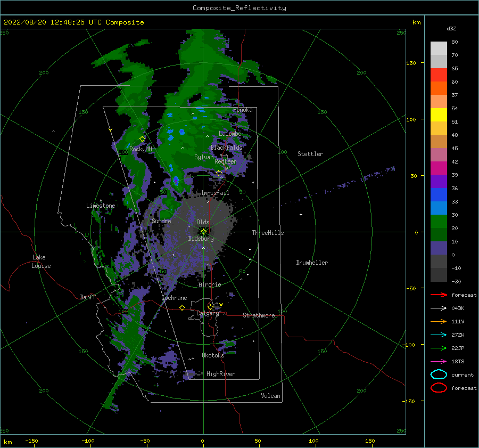Click the Sylvan label
The image size is (479, 448).
[x=204, y=157]
